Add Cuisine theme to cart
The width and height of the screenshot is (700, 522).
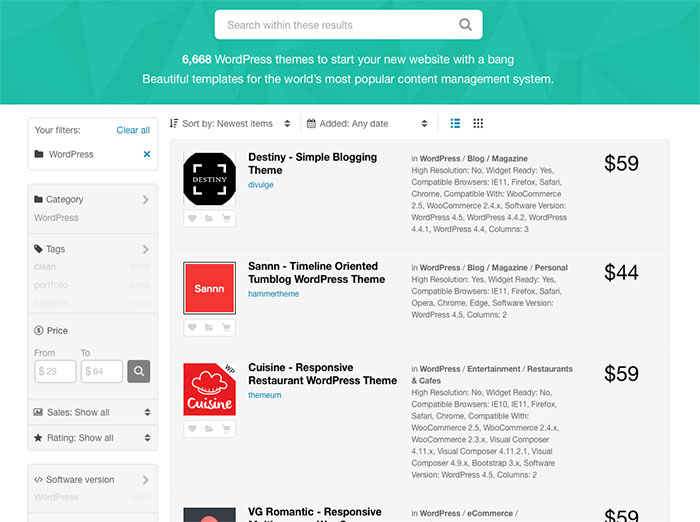tap(226, 429)
